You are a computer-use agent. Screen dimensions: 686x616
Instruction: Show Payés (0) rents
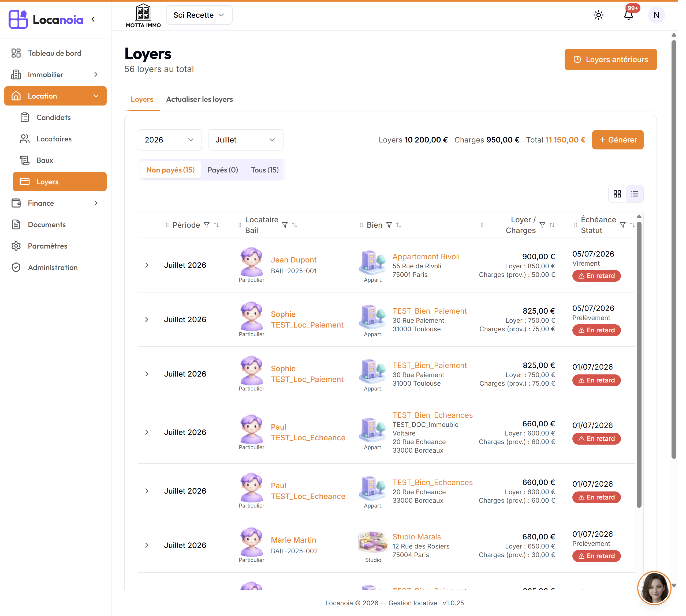(x=222, y=170)
